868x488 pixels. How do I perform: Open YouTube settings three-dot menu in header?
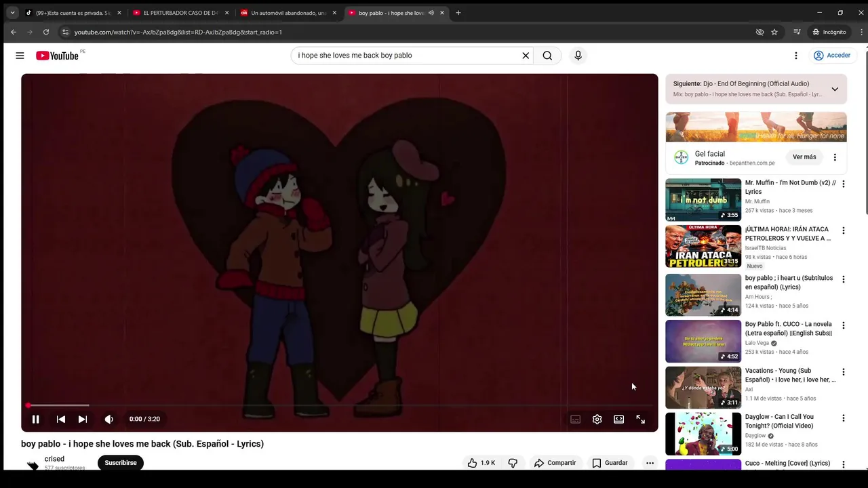[x=796, y=56]
